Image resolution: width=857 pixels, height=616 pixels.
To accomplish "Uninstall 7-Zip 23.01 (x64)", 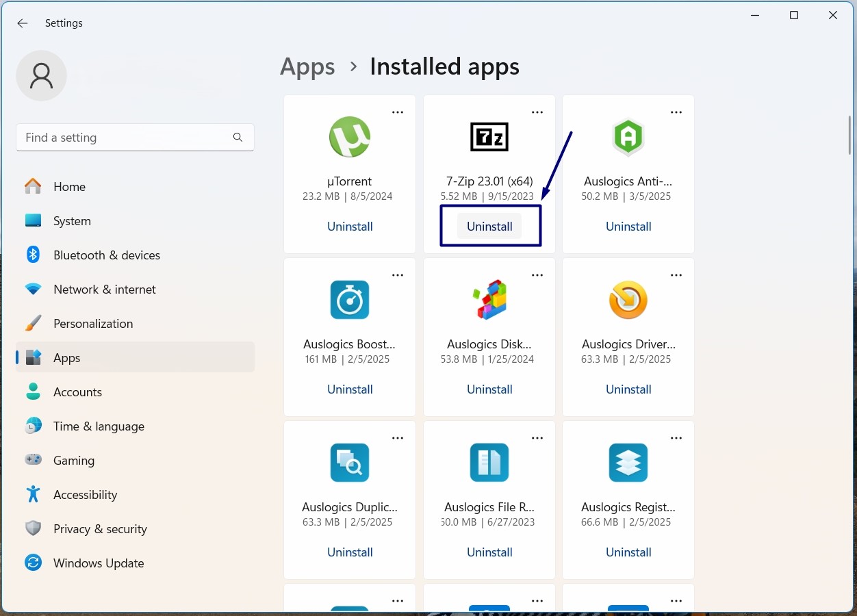I will point(489,227).
